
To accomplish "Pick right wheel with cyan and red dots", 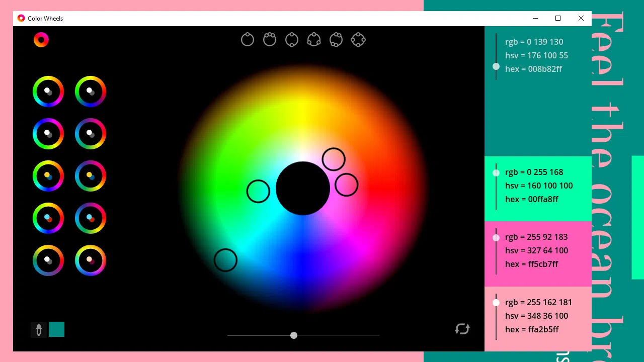I will [x=91, y=218].
